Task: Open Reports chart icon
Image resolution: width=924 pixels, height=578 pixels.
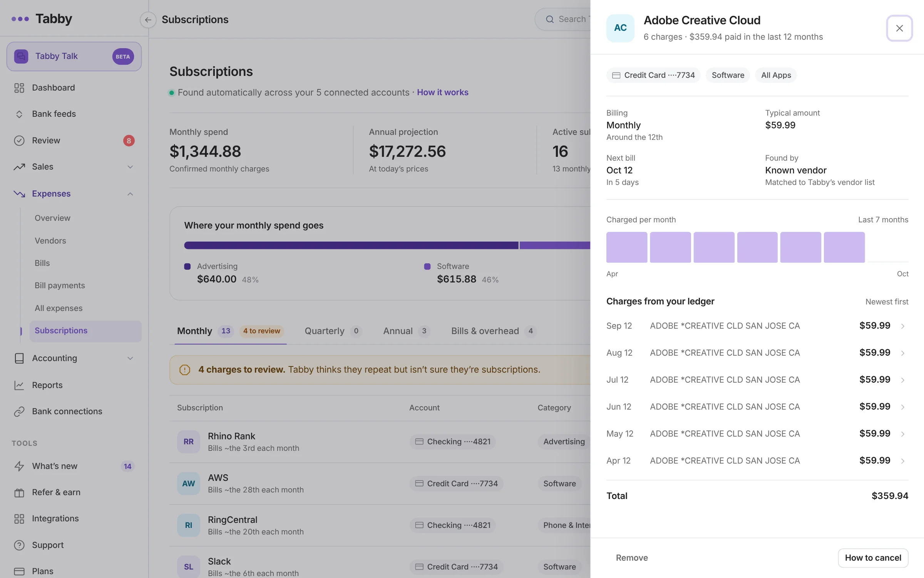Action: [19, 385]
